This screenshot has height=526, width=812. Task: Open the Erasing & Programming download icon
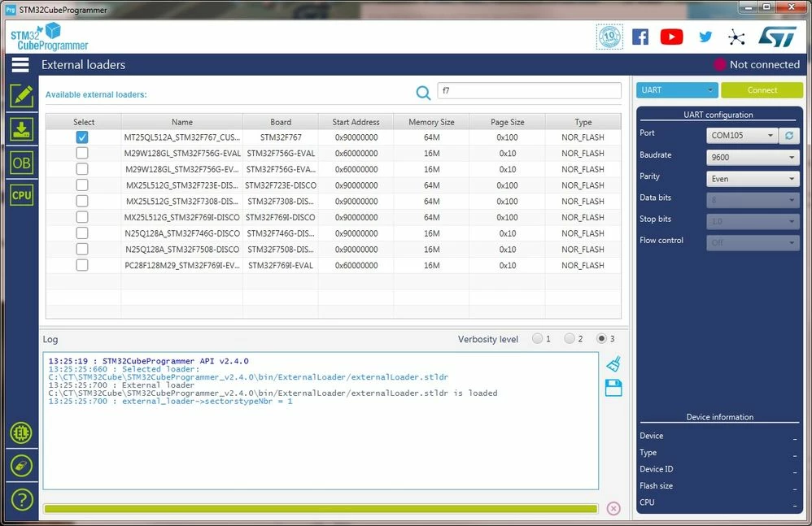tap(21, 129)
